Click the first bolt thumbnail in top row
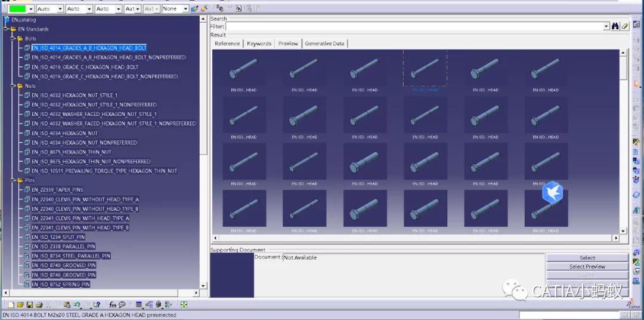644x320 pixels. tap(244, 68)
